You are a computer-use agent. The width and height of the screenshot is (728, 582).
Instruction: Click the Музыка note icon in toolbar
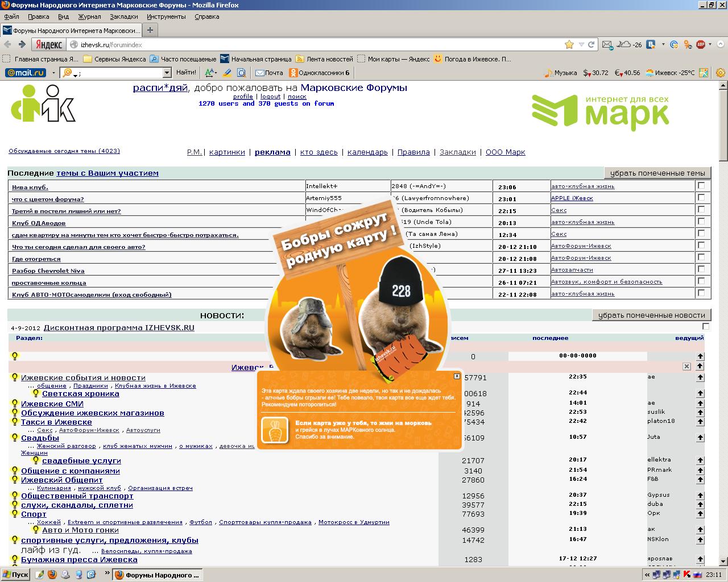pyautogui.click(x=548, y=73)
